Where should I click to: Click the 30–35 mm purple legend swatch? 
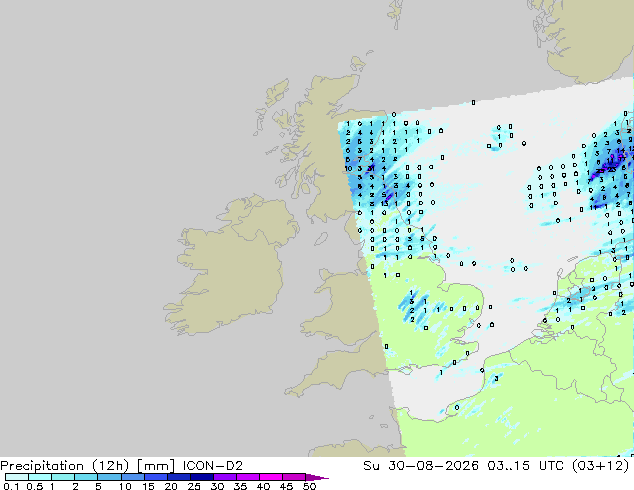coord(225,477)
